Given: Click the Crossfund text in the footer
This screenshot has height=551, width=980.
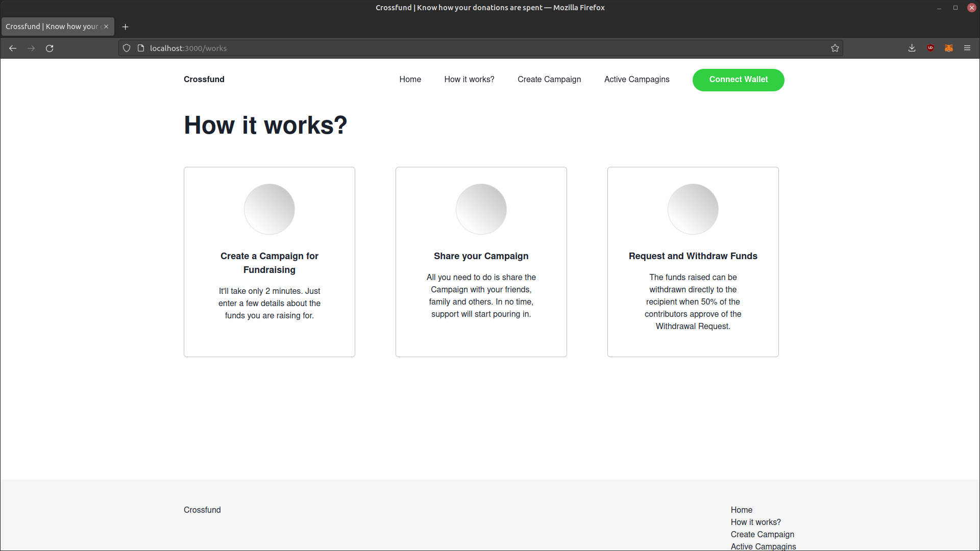Looking at the screenshot, I should [x=202, y=510].
